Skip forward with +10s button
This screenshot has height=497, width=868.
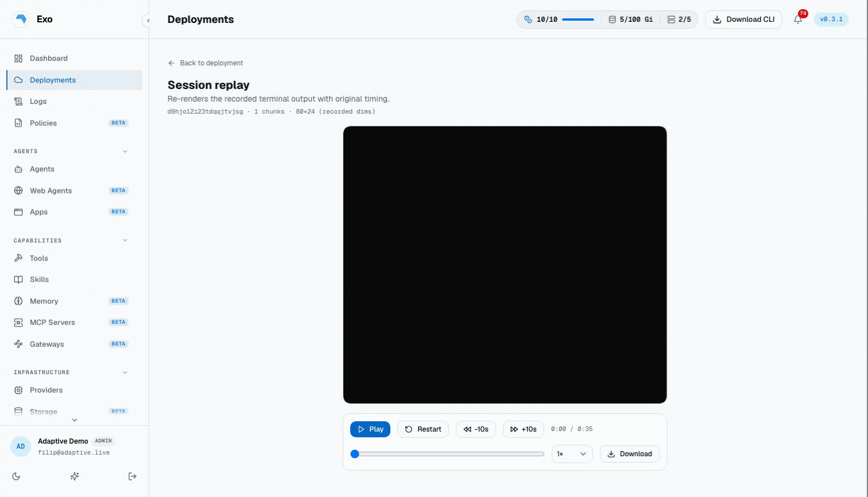(524, 429)
